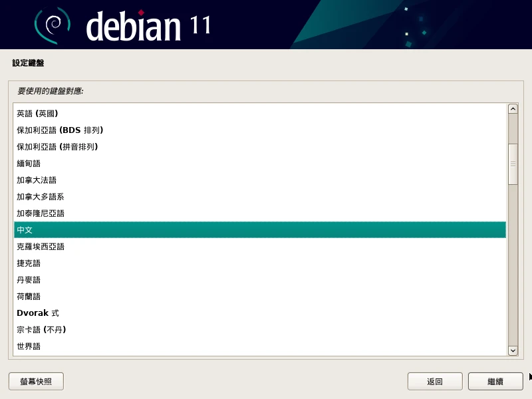Screen dimensions: 532x399
Task: Pick 緬甸語 from the keymap list
Action: pos(29,164)
